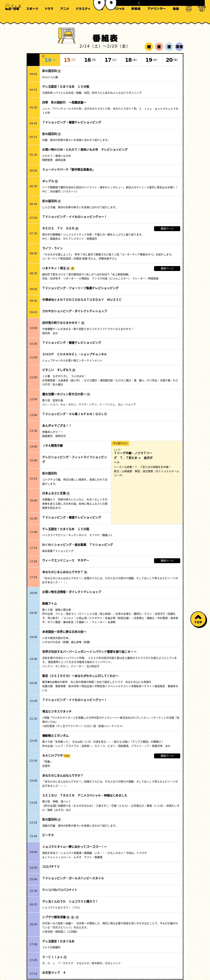Image resolution: width=210 pixels, height=980 pixels.
Task: Click ショコラミタイム～夢に向かってゴーゴゴー!～ title
Action: tap(75, 847)
